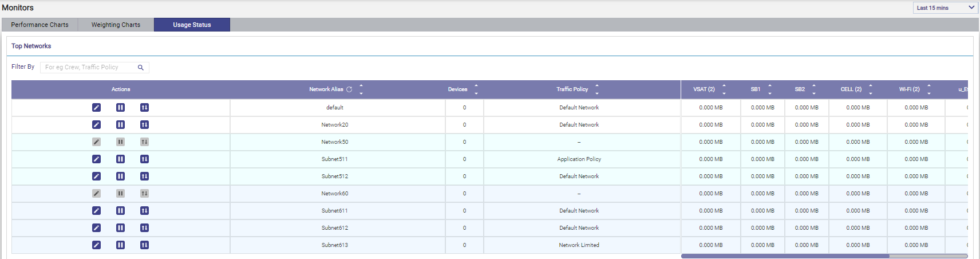Pause the Network20 network
This screenshot has height=259, width=980.
pos(120,125)
